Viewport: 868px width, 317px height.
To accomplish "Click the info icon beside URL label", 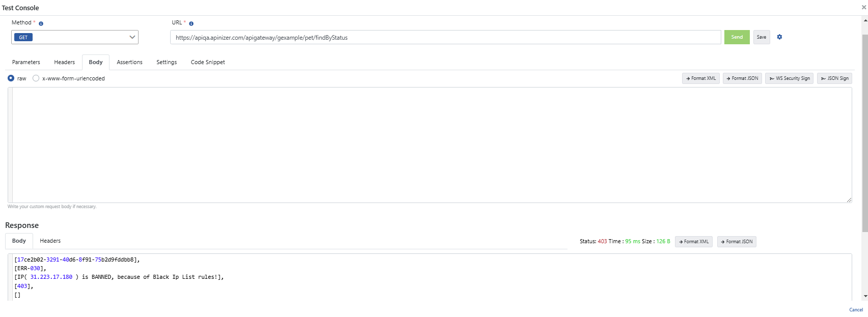I will tap(191, 24).
